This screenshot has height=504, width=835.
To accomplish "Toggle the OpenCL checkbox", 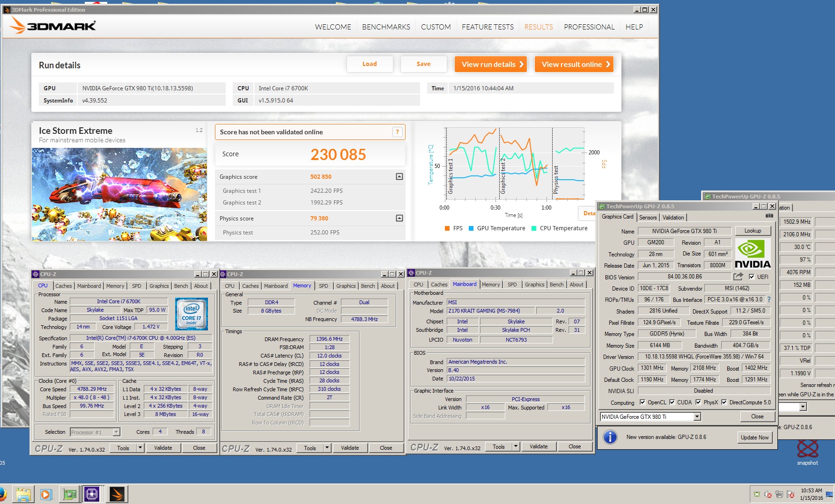I will click(643, 402).
